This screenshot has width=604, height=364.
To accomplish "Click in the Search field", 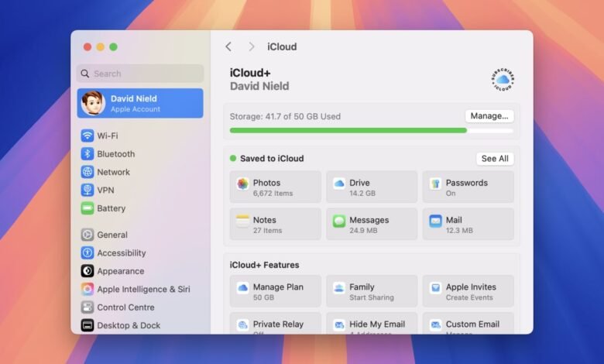I will click(140, 74).
